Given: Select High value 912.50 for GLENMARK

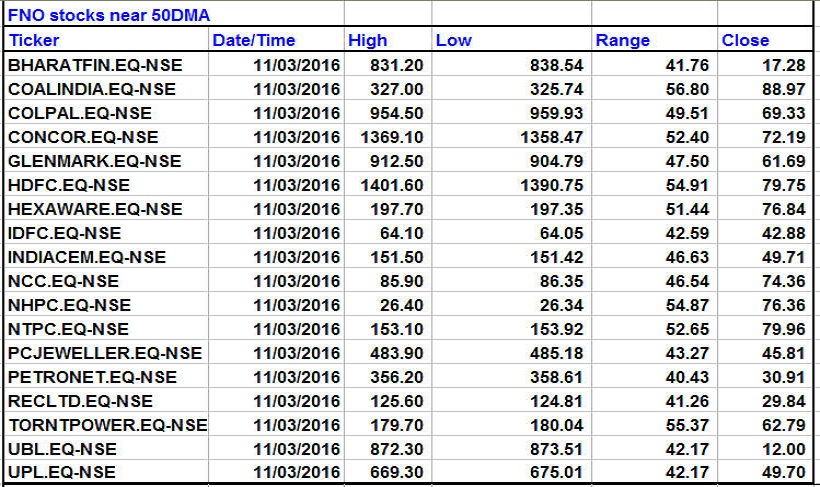Looking at the screenshot, I should (397, 161).
